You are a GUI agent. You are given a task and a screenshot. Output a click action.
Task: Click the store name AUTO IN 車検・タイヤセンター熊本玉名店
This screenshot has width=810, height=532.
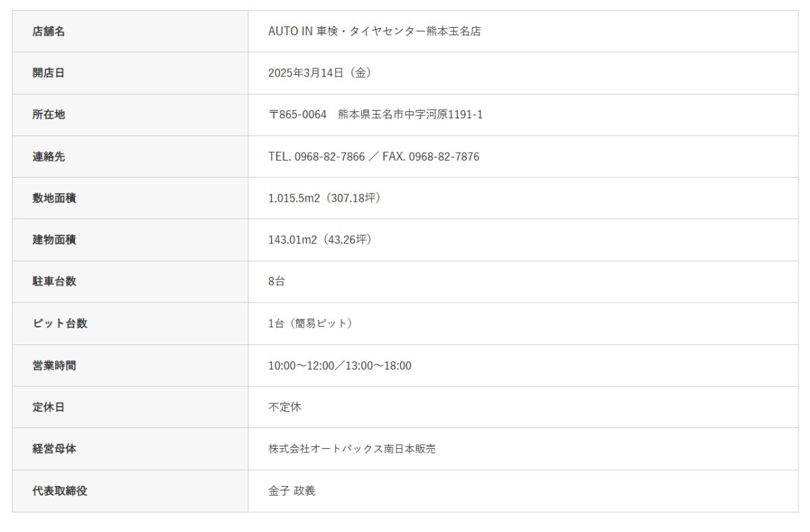pyautogui.click(x=374, y=31)
